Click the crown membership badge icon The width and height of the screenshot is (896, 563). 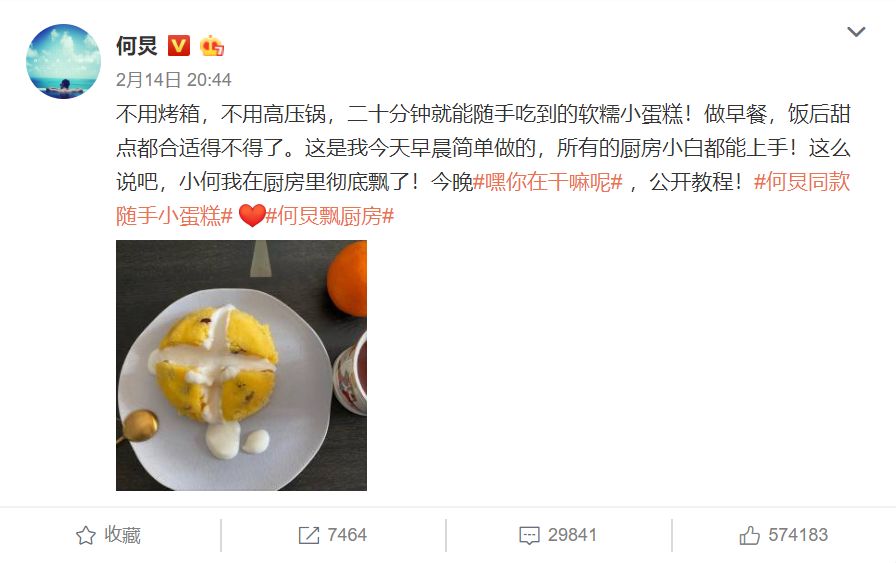point(211,46)
